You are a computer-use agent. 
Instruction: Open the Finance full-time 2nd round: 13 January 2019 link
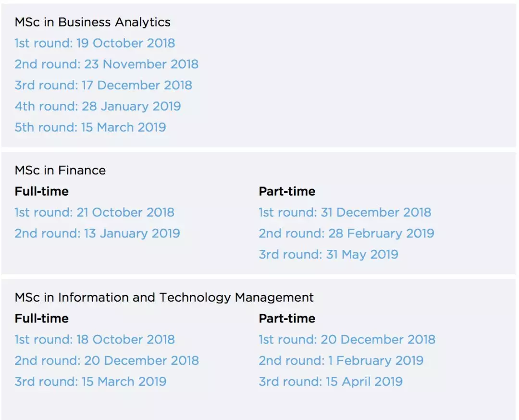97,234
